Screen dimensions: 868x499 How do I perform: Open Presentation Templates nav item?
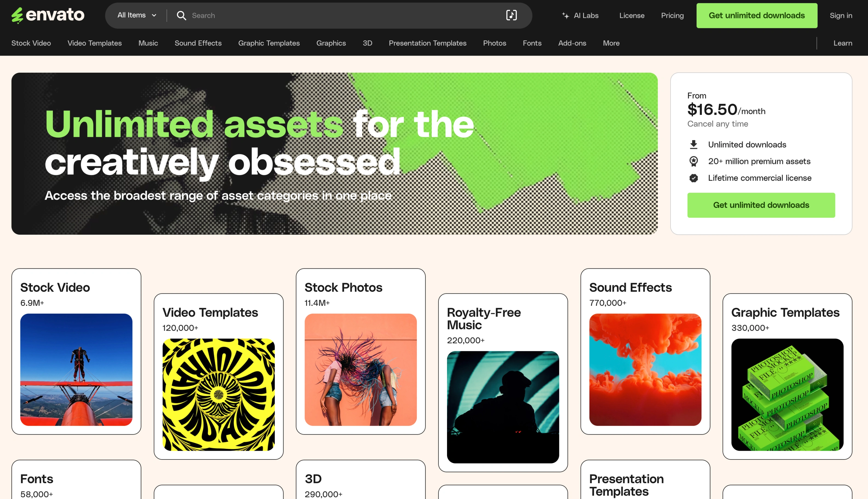[x=428, y=43]
